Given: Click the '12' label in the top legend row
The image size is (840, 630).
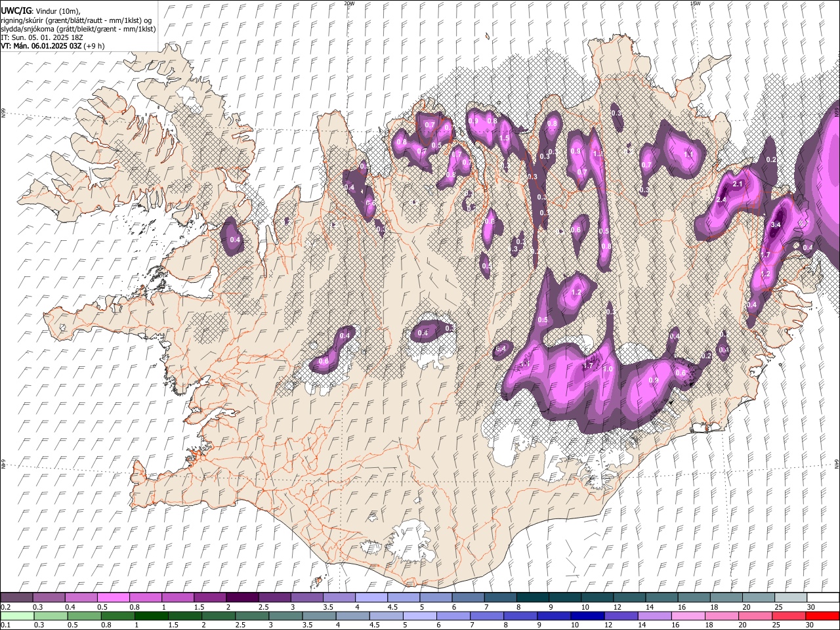Looking at the screenshot, I should pos(617,607).
